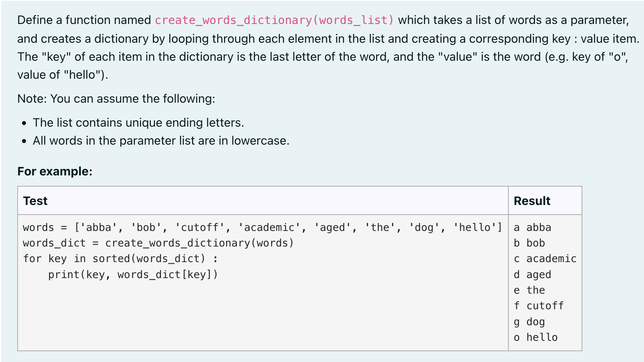Click the 'c academic' result row
The width and height of the screenshot is (644, 362).
(x=544, y=259)
